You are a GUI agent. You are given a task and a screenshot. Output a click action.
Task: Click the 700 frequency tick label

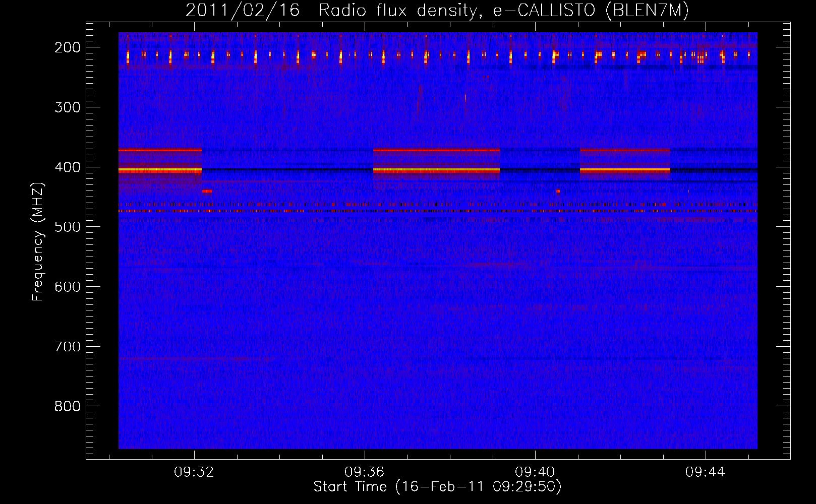click(x=68, y=347)
